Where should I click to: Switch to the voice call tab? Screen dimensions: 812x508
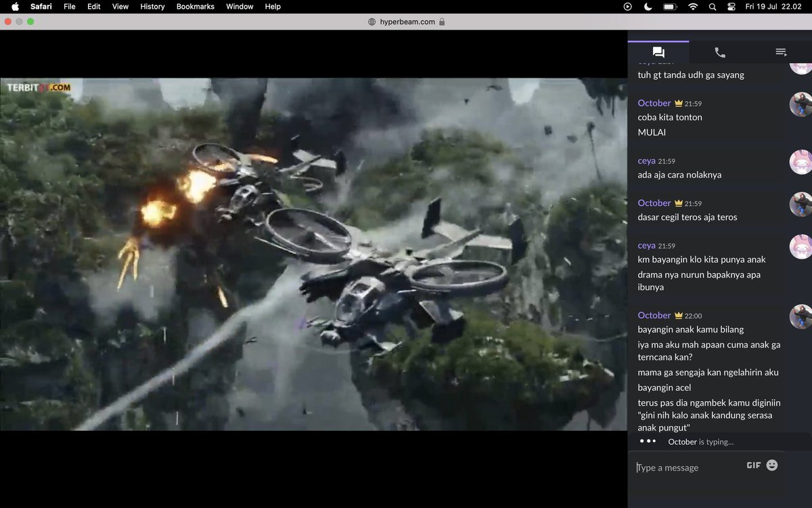click(x=720, y=52)
